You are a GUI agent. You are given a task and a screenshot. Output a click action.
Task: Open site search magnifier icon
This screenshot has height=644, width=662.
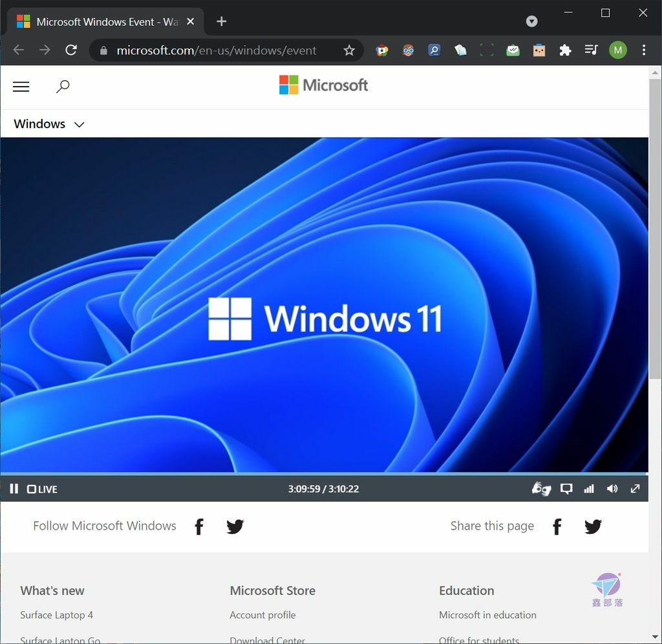pos(63,87)
